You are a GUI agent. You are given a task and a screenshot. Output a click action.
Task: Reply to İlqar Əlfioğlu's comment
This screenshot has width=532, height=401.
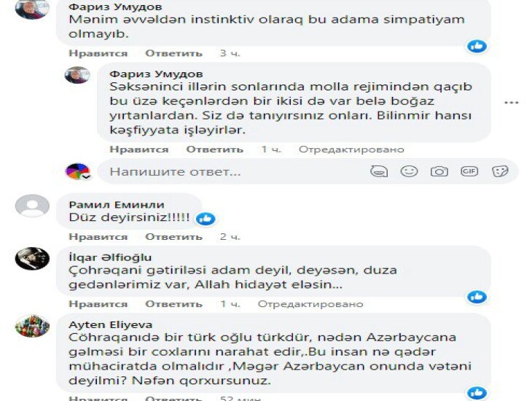tap(173, 303)
